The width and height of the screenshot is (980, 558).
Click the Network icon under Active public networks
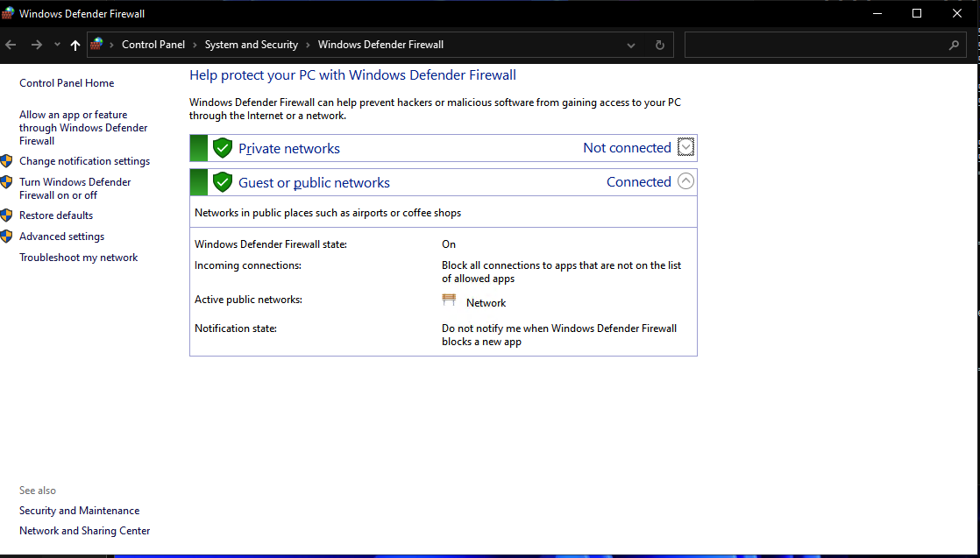pos(449,300)
